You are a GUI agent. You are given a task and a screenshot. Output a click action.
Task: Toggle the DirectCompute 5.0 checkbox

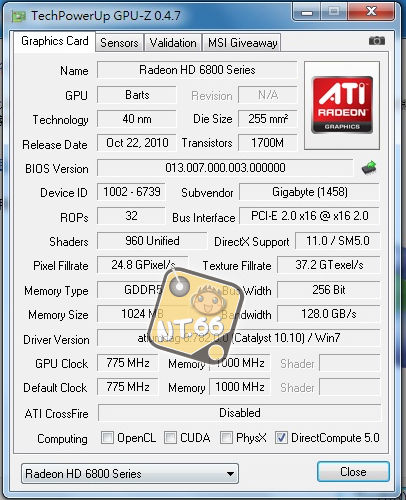click(281, 438)
